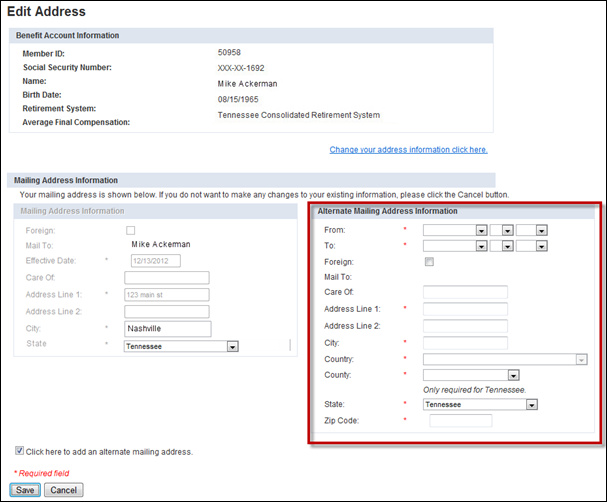Image resolution: width=607 pixels, height=502 pixels.
Task: Click Member ID value 50958
Action: point(229,52)
